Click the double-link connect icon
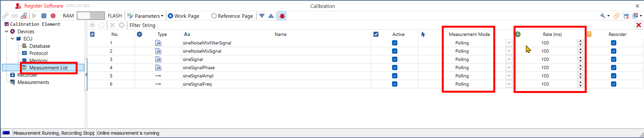Screen dimensions: 644x138 [x=14, y=16]
